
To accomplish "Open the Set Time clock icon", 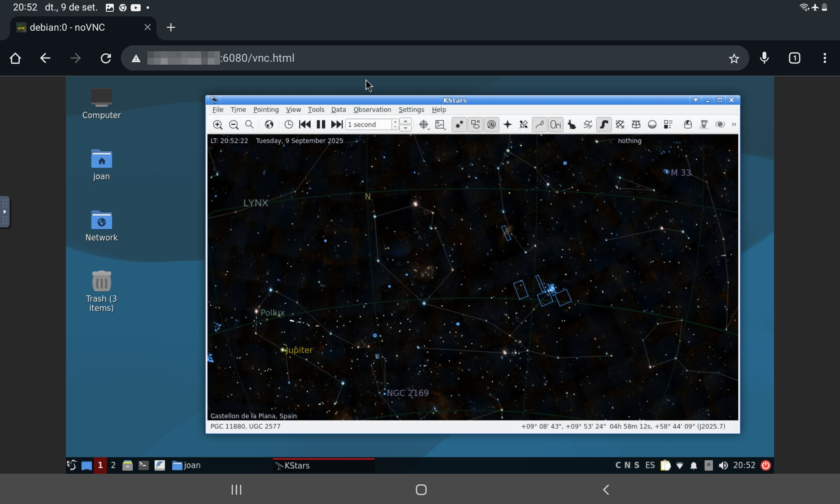I will [289, 124].
